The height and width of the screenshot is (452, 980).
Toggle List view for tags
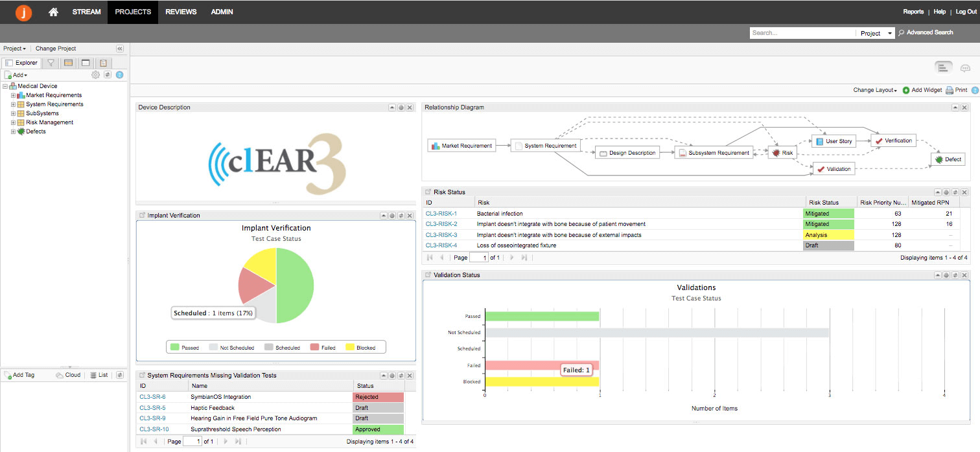point(99,375)
